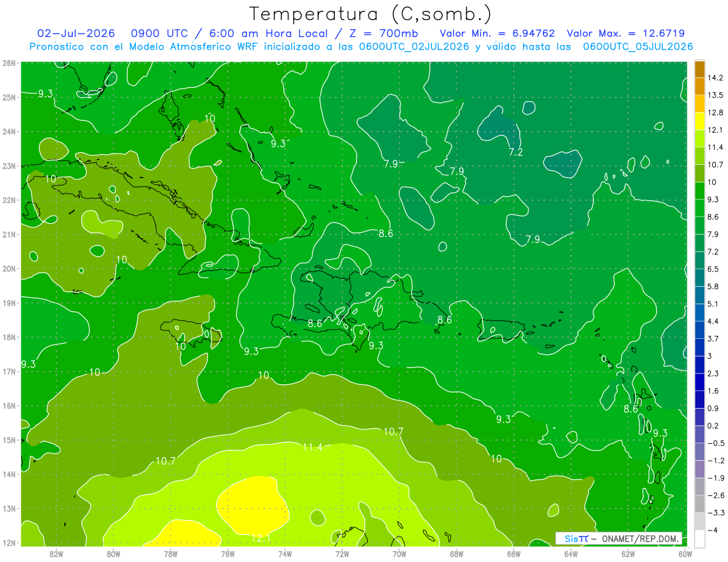Click the 15N latitude axis label
728x562 pixels.
(x=8, y=440)
